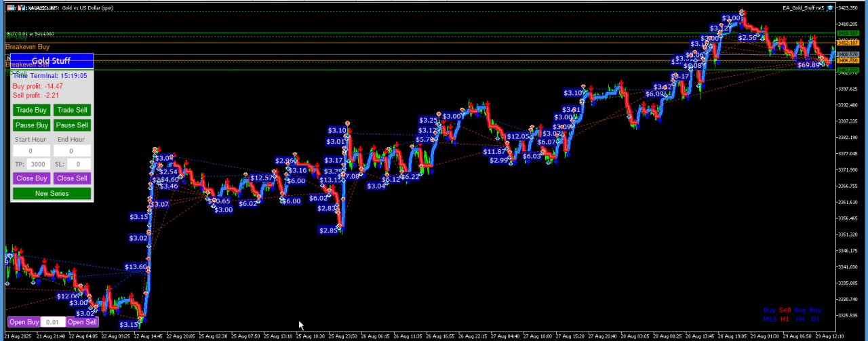Click the Gold Stuff panel title bar
This screenshot has height=341, width=868.
(52, 61)
